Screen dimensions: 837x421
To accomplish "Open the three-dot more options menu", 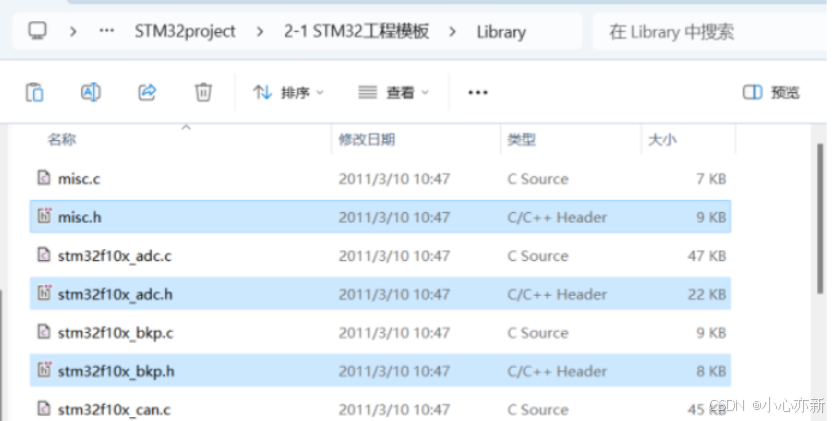I will click(x=478, y=93).
